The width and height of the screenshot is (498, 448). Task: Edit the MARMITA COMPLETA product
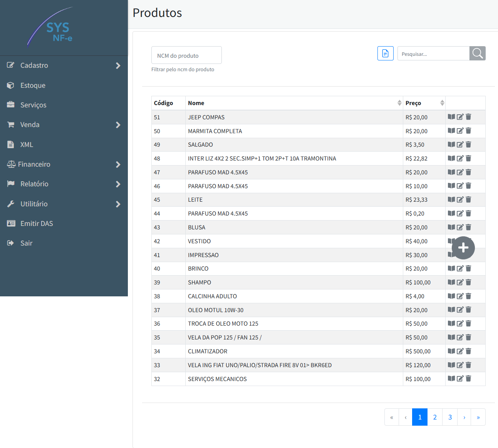[460, 130]
